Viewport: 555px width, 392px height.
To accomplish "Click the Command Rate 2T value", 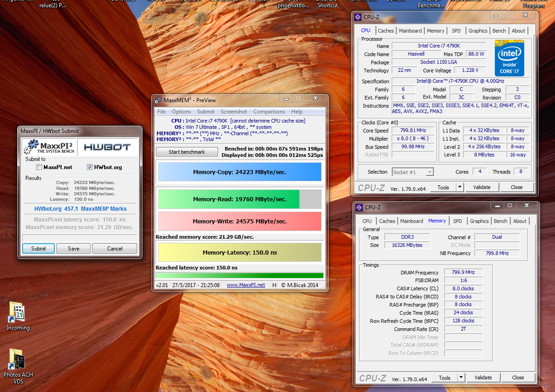I will (x=464, y=329).
